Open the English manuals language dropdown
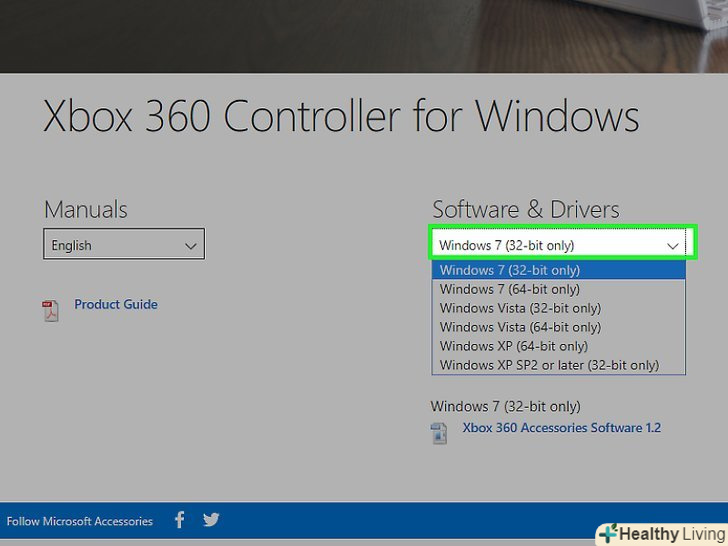 124,244
